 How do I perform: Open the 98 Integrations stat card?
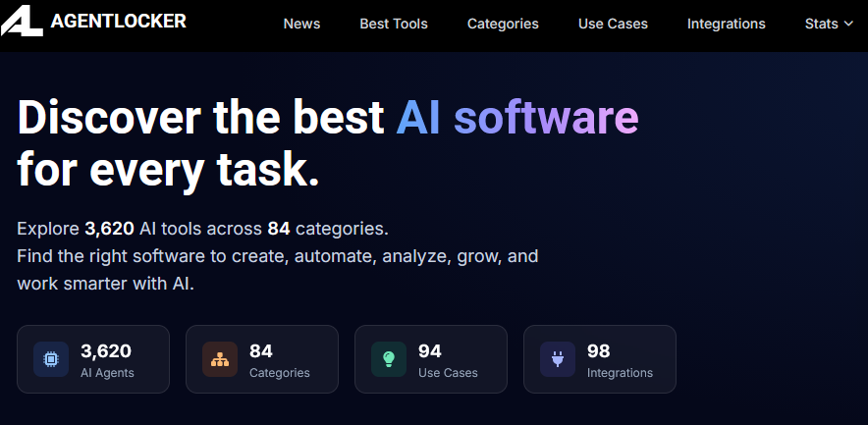pyautogui.click(x=600, y=359)
